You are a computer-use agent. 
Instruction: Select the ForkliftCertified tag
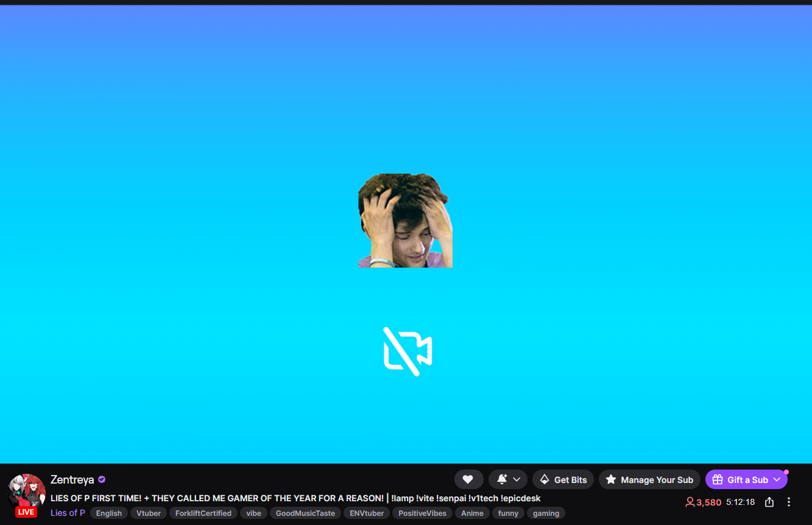point(203,513)
